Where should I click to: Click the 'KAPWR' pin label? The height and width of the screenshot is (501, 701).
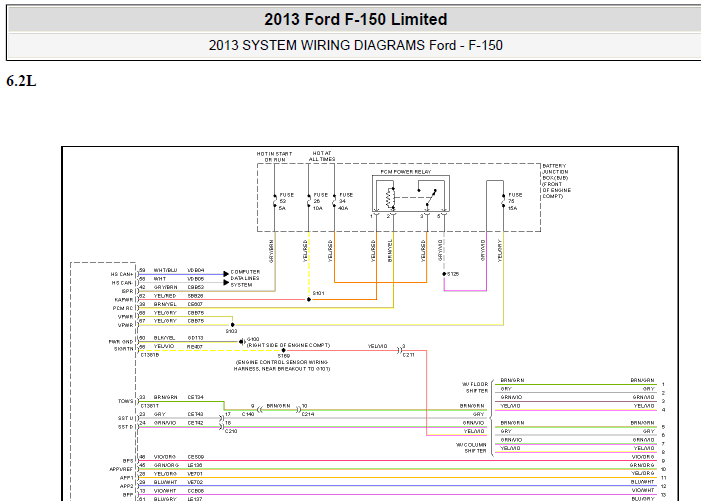pyautogui.click(x=124, y=299)
